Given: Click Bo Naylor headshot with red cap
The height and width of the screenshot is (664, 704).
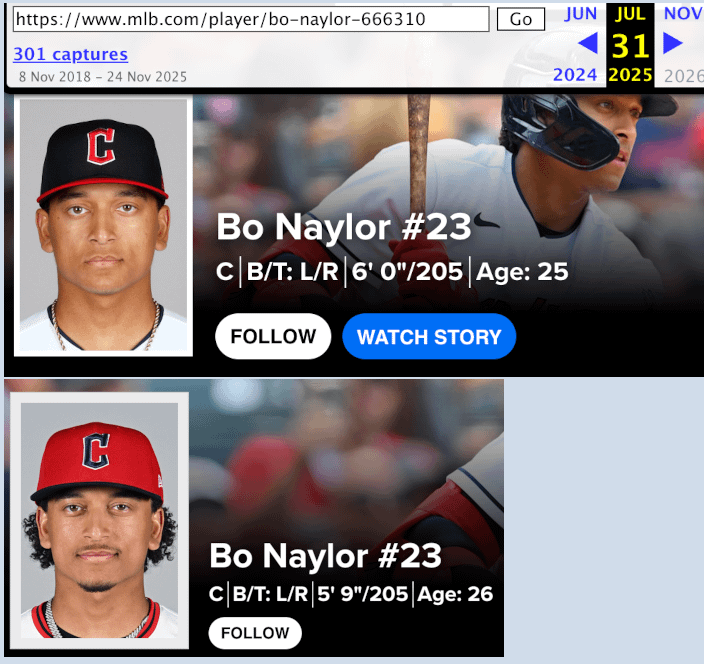Looking at the screenshot, I should pos(99,520).
